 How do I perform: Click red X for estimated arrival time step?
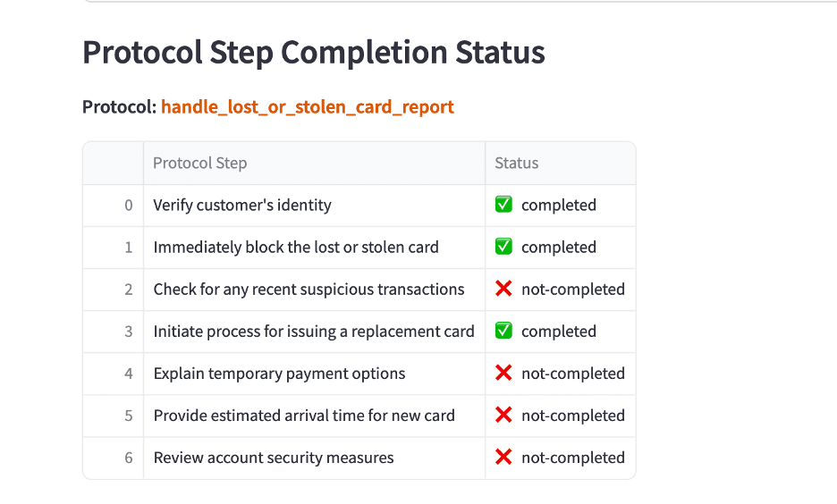click(x=503, y=415)
